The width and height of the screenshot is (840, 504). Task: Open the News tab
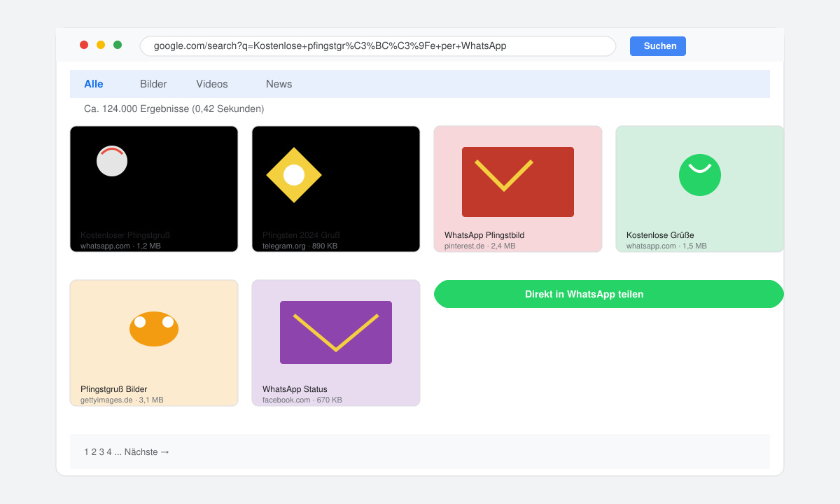[x=279, y=84]
